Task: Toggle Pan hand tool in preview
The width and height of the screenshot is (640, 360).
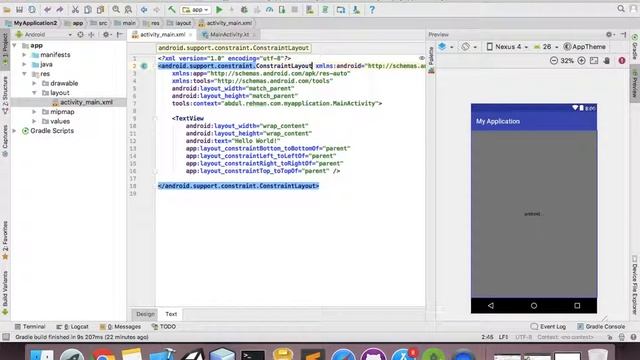Action: pos(607,60)
